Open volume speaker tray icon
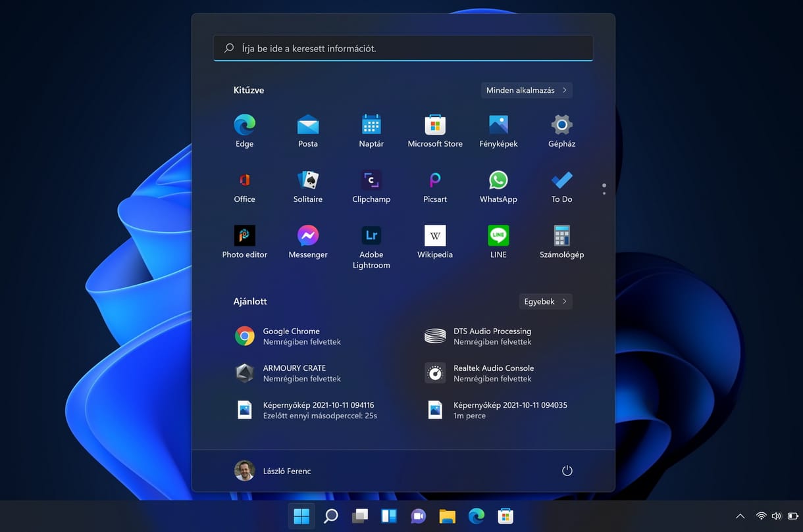This screenshot has height=532, width=803. tap(776, 516)
